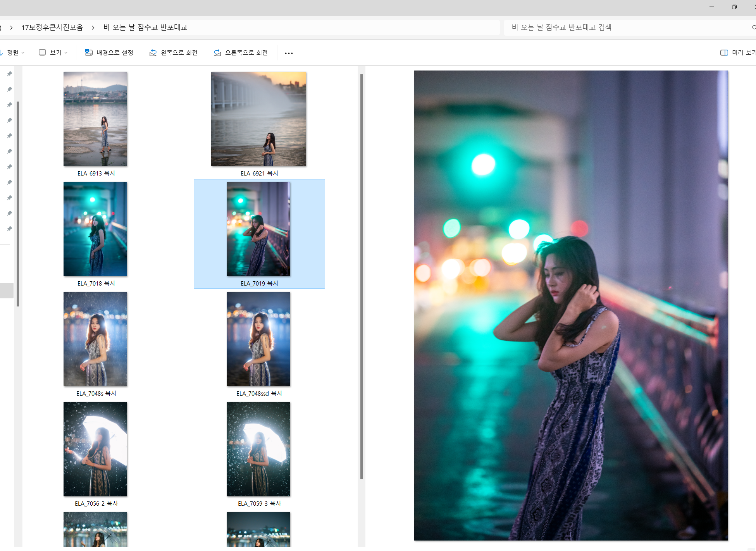Open the three-dot more options menu
The height and width of the screenshot is (551, 756).
click(289, 53)
